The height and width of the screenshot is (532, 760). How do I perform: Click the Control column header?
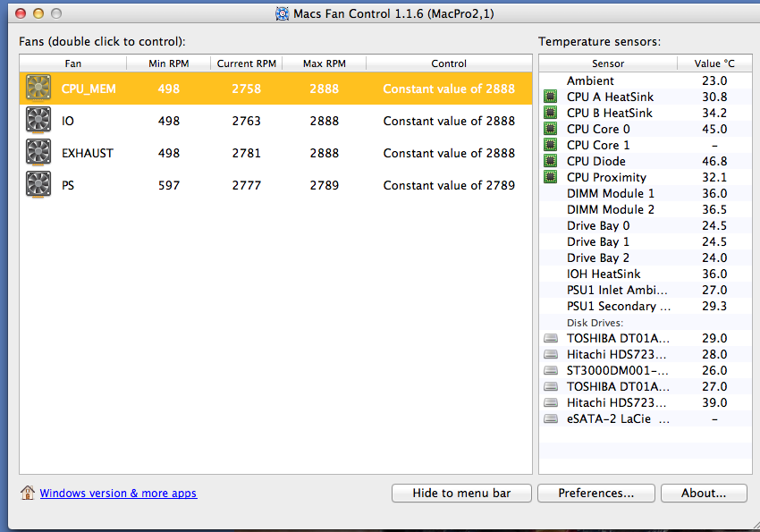click(x=449, y=63)
